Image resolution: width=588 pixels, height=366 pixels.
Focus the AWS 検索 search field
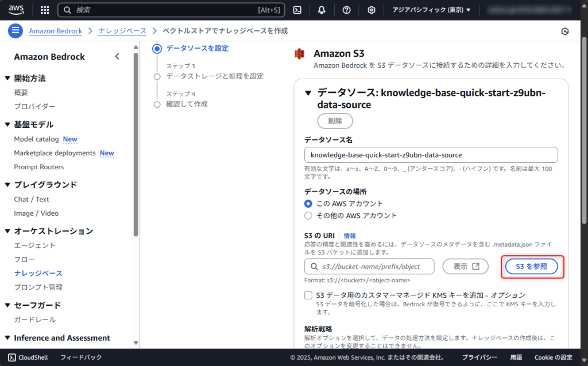pos(171,10)
